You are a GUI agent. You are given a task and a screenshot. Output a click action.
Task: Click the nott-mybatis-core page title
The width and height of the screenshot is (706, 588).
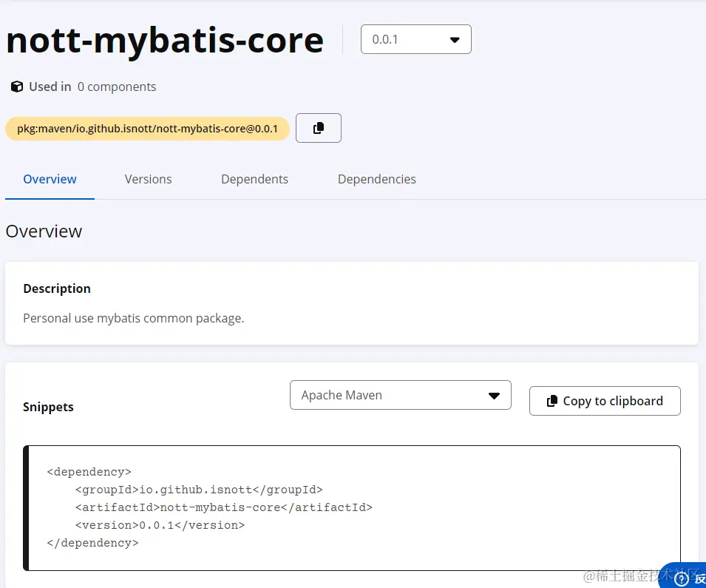point(165,41)
